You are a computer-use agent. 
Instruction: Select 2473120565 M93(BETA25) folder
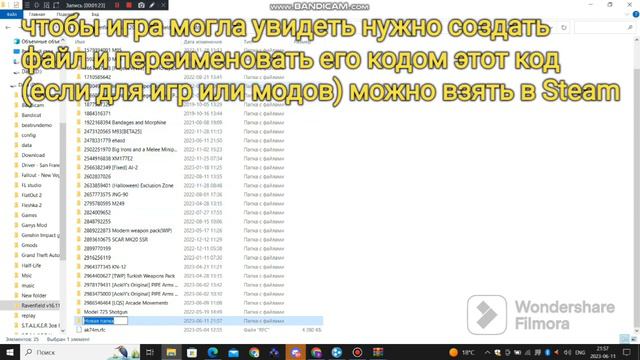coord(113,131)
